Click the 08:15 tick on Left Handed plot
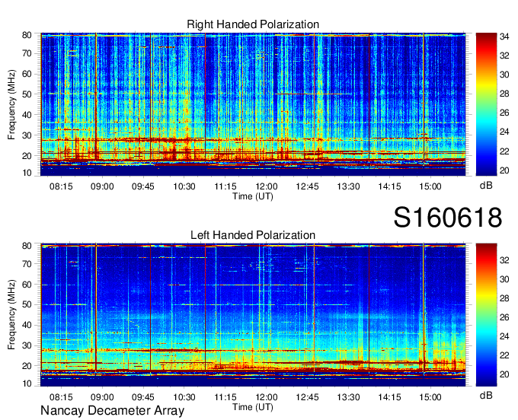This screenshot has width=518, height=420. [x=61, y=397]
